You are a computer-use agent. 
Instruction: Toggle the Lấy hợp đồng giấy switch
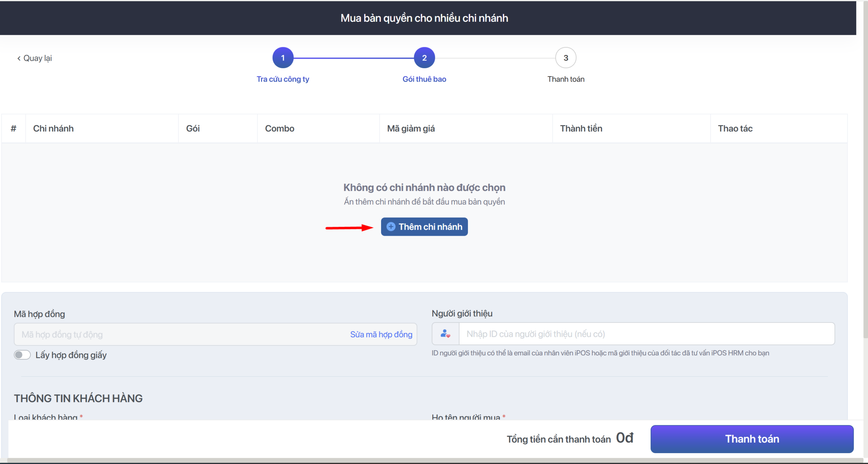(x=22, y=355)
